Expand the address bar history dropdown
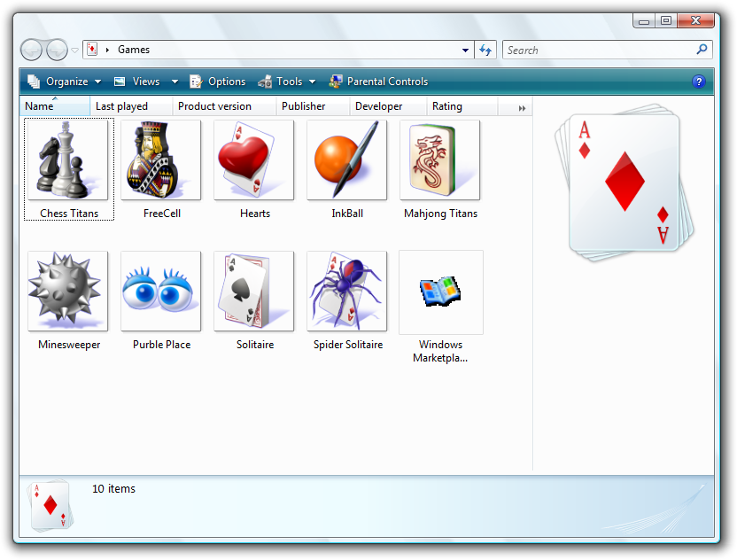 465,50
